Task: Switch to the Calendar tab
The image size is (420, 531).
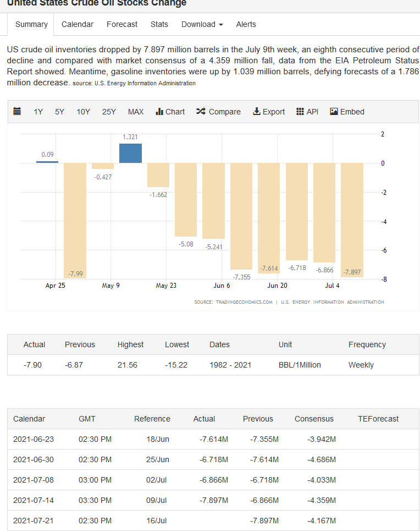Action: pyautogui.click(x=78, y=24)
